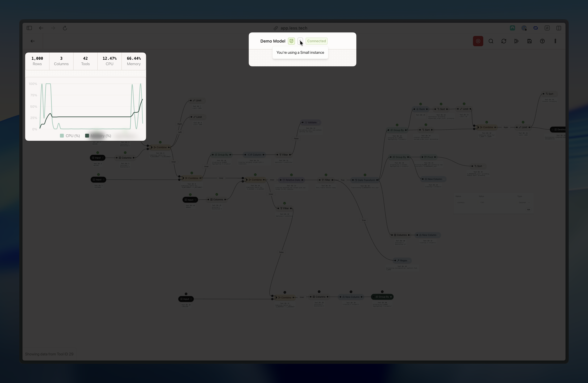This screenshot has height=383, width=588.
Task: Open the canvas search magnifier
Action: [x=491, y=41]
